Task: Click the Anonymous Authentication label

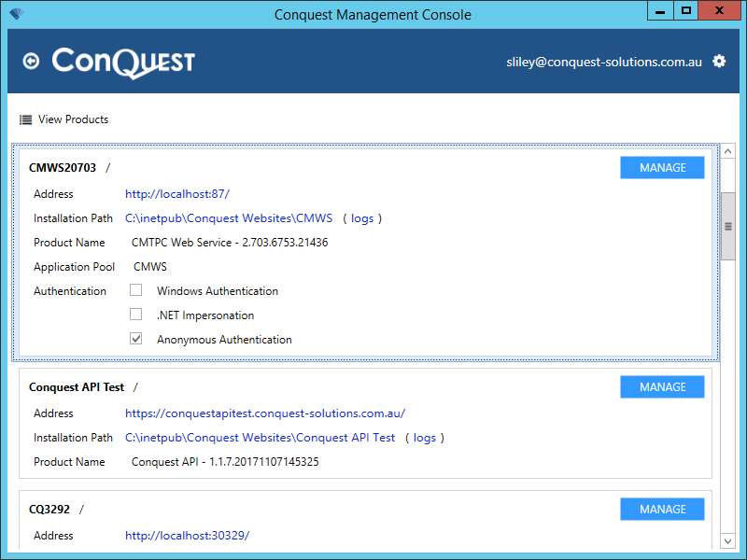Action: pyautogui.click(x=224, y=340)
